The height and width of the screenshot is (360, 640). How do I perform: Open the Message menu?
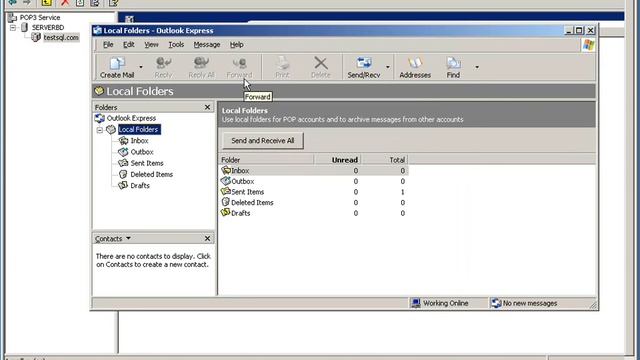point(207,44)
